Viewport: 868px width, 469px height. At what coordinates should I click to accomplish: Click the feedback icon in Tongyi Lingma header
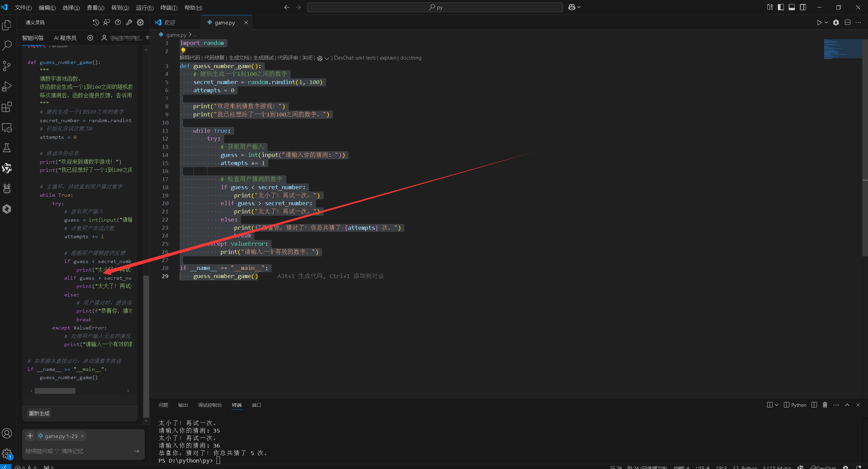pyautogui.click(x=107, y=22)
